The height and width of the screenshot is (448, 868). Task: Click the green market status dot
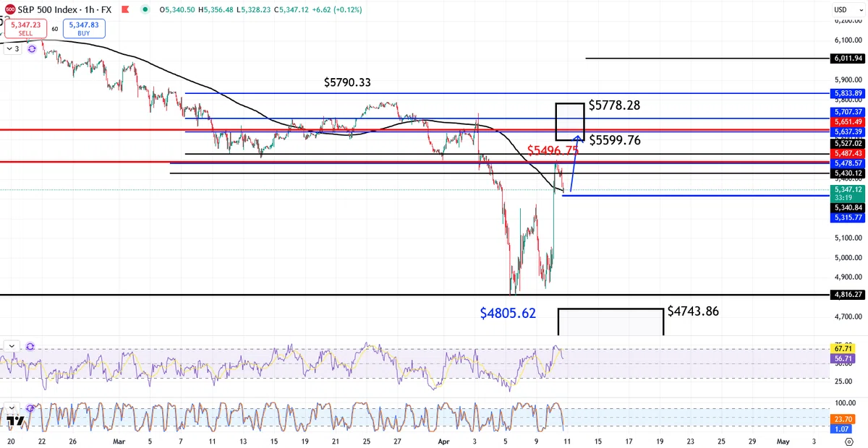tap(145, 10)
